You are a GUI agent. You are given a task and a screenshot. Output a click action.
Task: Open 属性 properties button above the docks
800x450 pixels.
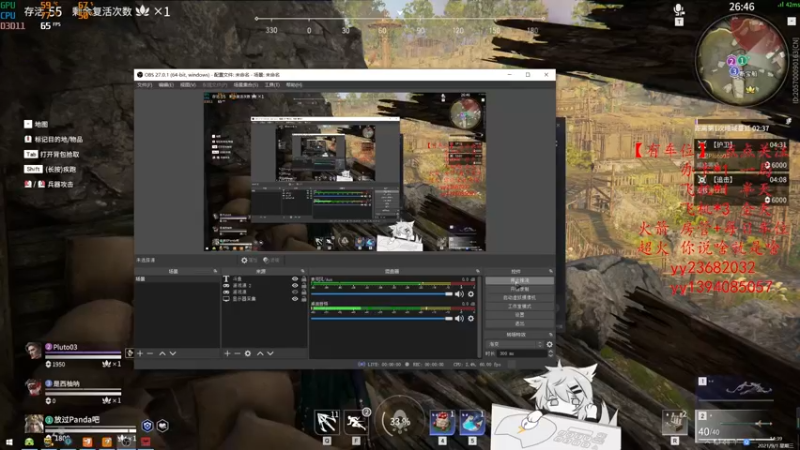tap(249, 260)
